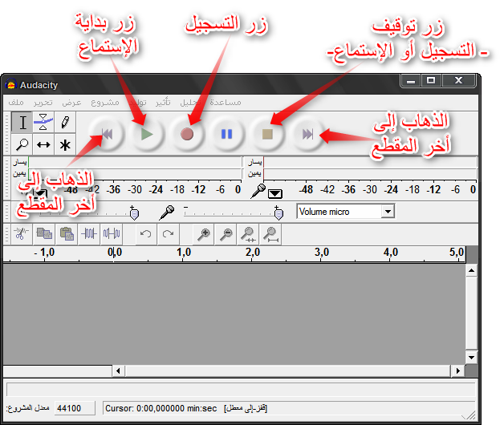Screen dimensions: 504x425
Task: Open the مساعدة (Help) menu
Action: 225,103
